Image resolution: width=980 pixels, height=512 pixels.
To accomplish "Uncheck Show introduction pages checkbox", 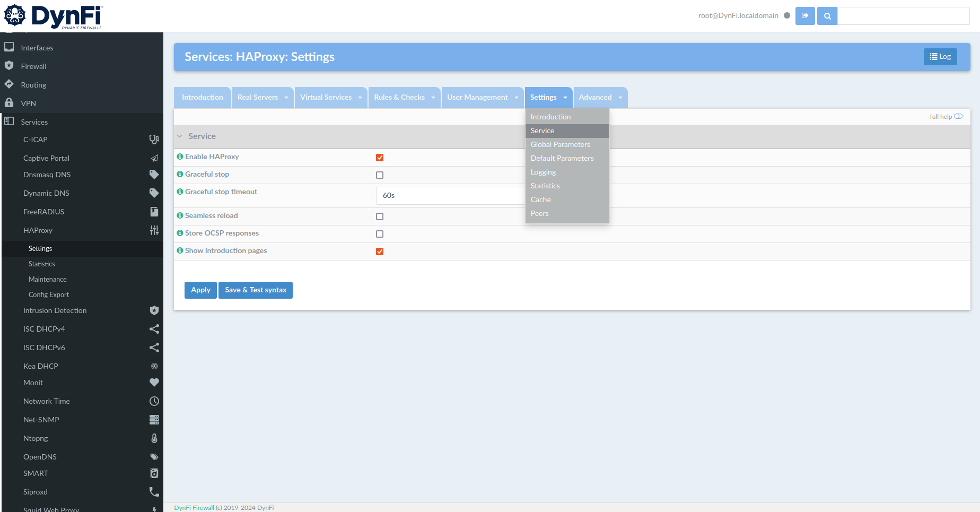I will (380, 251).
